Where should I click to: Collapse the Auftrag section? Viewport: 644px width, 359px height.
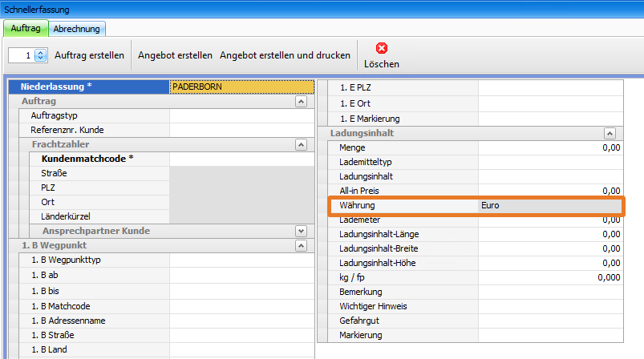point(301,102)
